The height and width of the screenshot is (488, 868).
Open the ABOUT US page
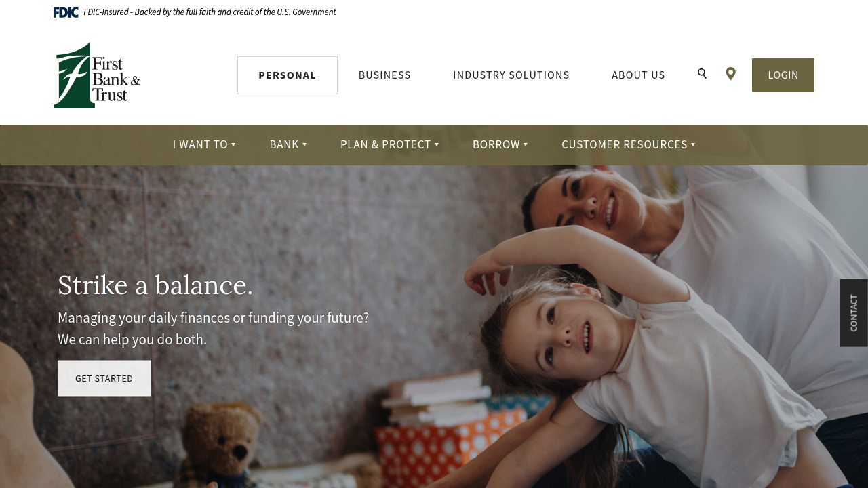click(x=638, y=75)
